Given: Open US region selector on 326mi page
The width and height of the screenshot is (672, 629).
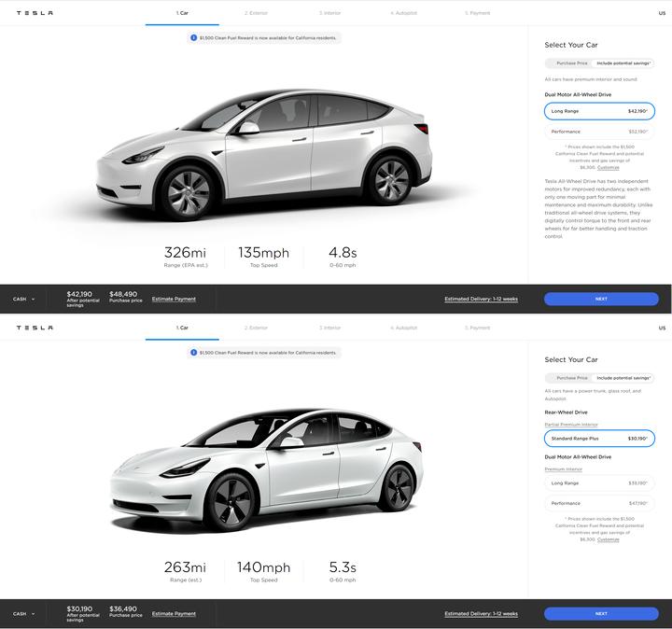Looking at the screenshot, I should click(662, 13).
